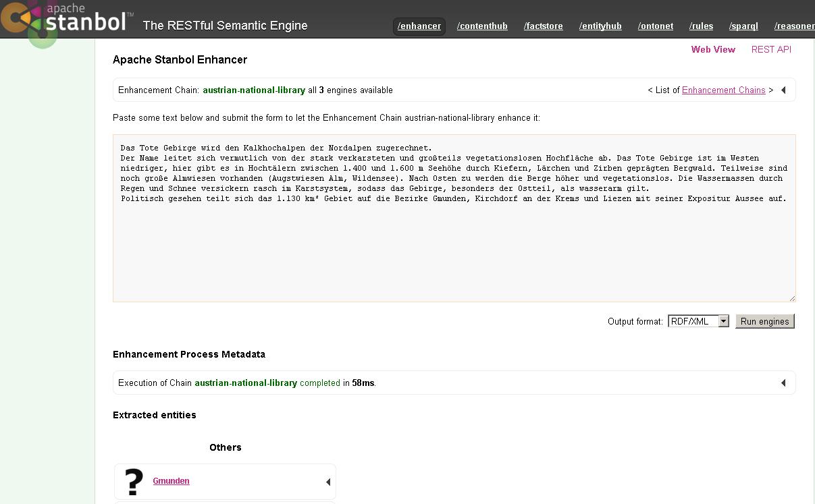This screenshot has width=815, height=504.
Task: Go to the /enhancer menu item
Action: 419,26
